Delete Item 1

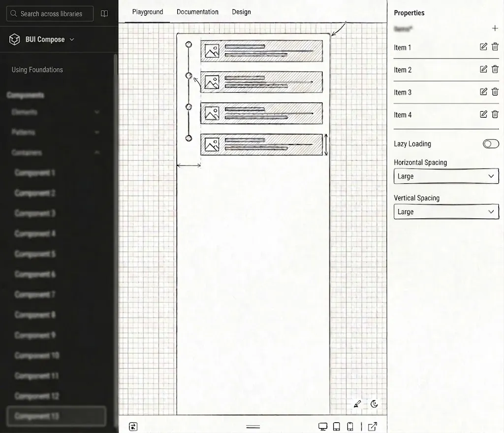tap(495, 47)
